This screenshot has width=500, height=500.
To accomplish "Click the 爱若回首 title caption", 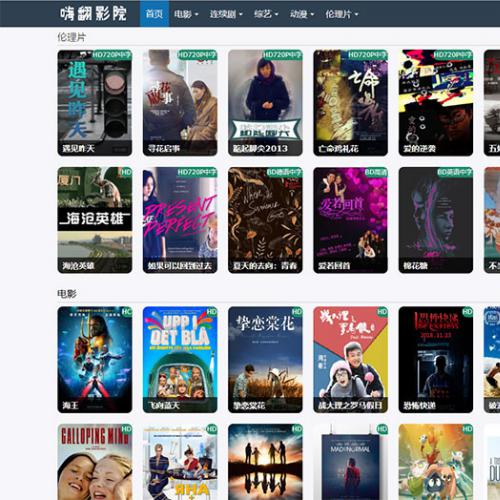I will point(334,266).
